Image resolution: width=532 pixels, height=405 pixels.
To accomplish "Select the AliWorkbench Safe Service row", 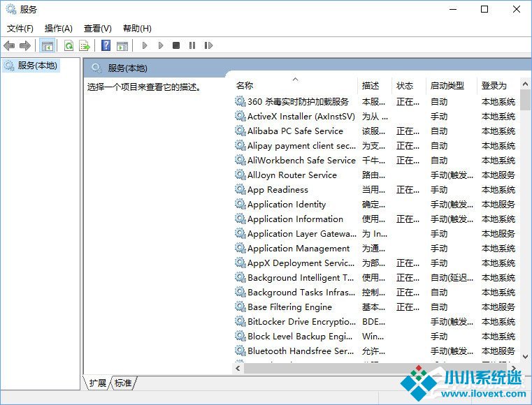I will (x=375, y=160).
